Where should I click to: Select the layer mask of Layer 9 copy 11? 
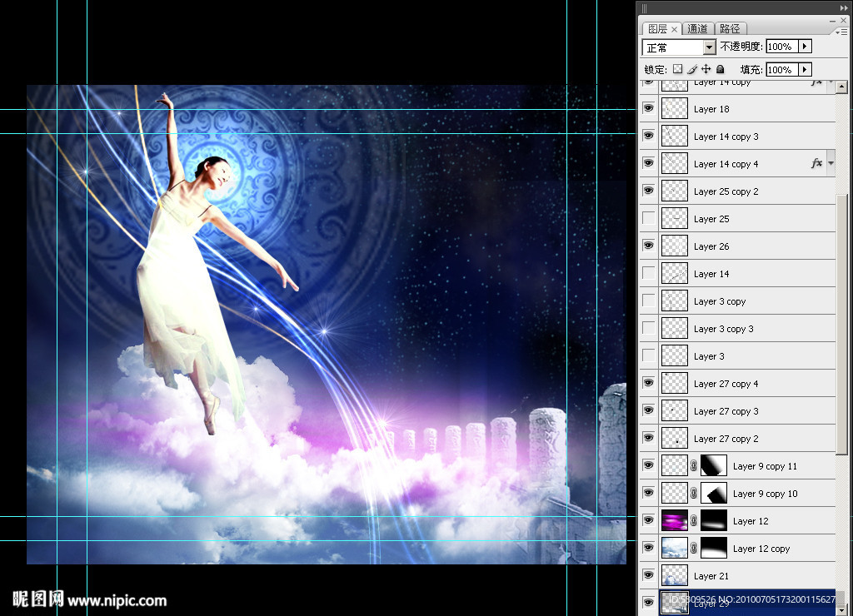coord(714,465)
